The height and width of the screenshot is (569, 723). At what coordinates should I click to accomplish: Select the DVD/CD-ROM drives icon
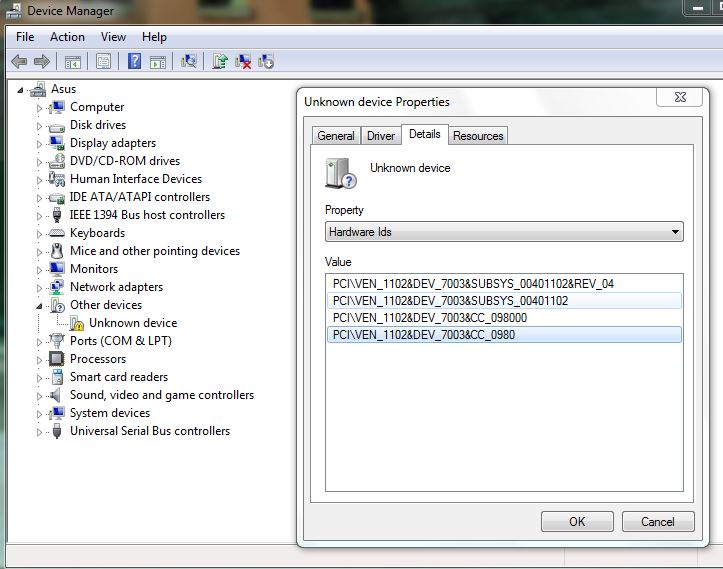point(57,161)
